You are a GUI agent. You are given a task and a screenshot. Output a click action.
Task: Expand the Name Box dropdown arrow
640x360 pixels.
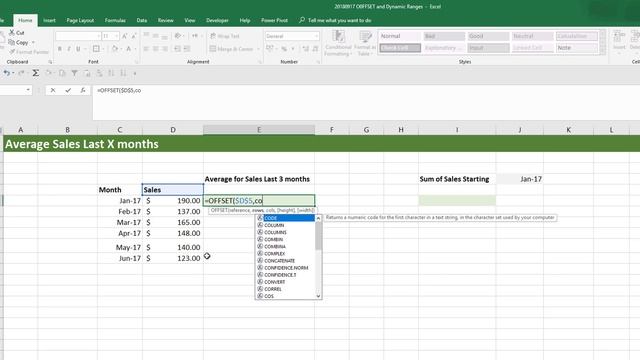coord(28,90)
